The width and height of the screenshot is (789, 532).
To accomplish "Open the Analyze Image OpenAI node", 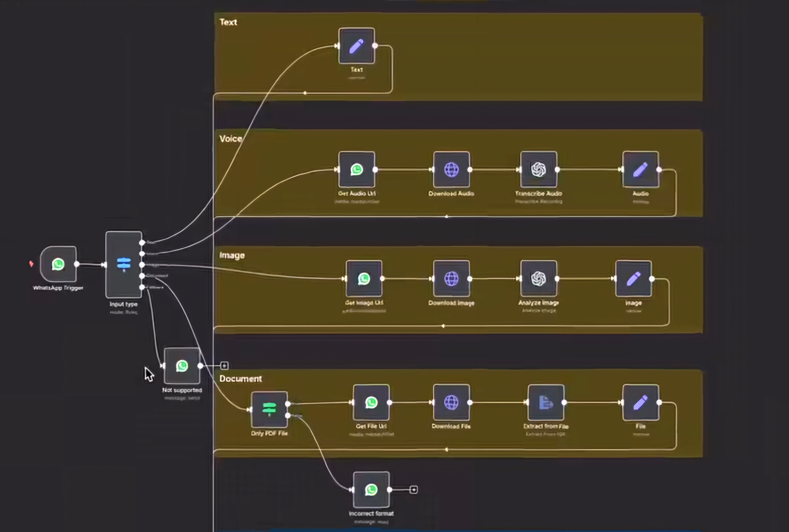I will pyautogui.click(x=539, y=279).
